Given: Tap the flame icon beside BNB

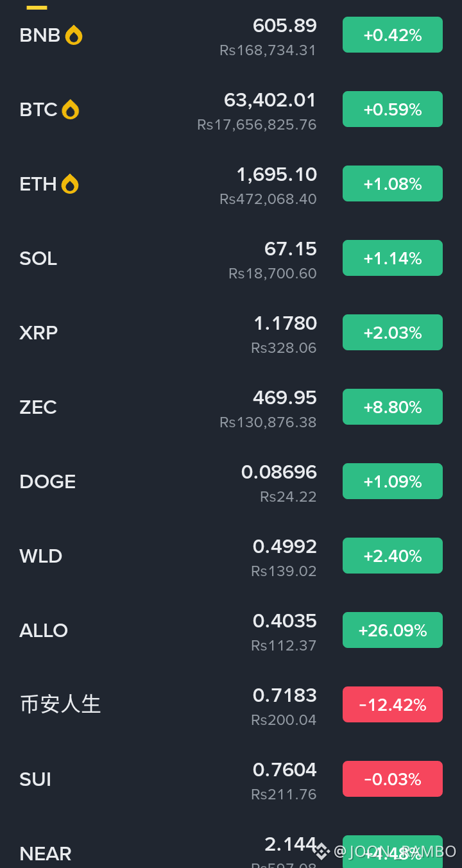Looking at the screenshot, I should pos(74,35).
